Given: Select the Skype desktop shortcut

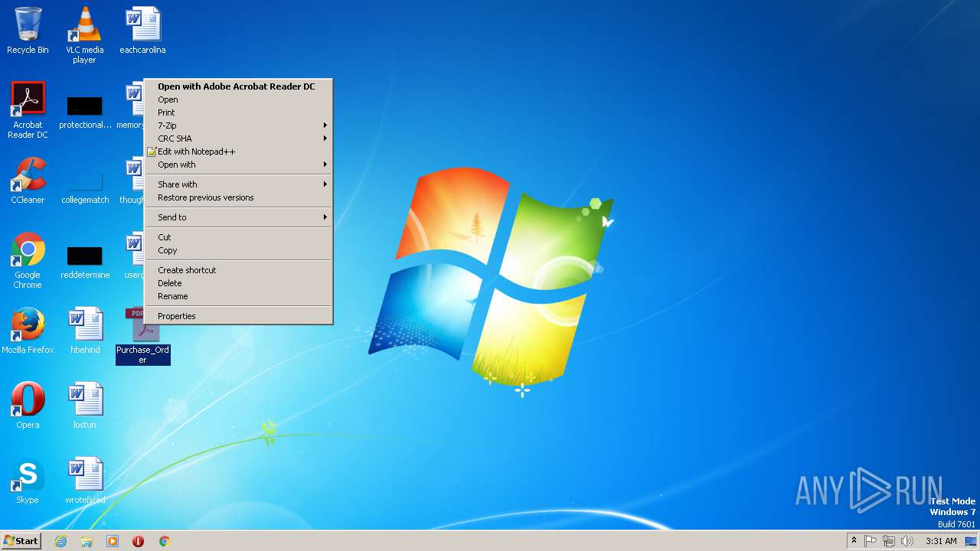Looking at the screenshot, I should (28, 481).
